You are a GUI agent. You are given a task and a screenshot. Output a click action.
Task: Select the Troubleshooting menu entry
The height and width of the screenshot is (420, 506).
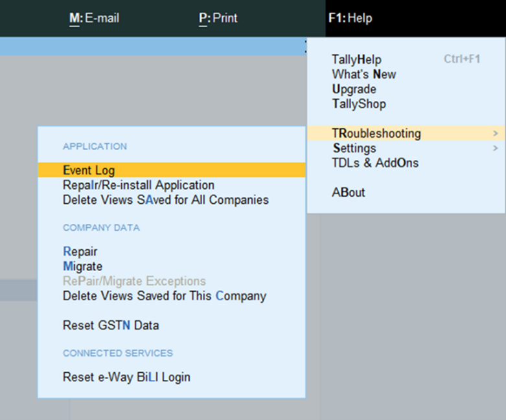click(406, 133)
